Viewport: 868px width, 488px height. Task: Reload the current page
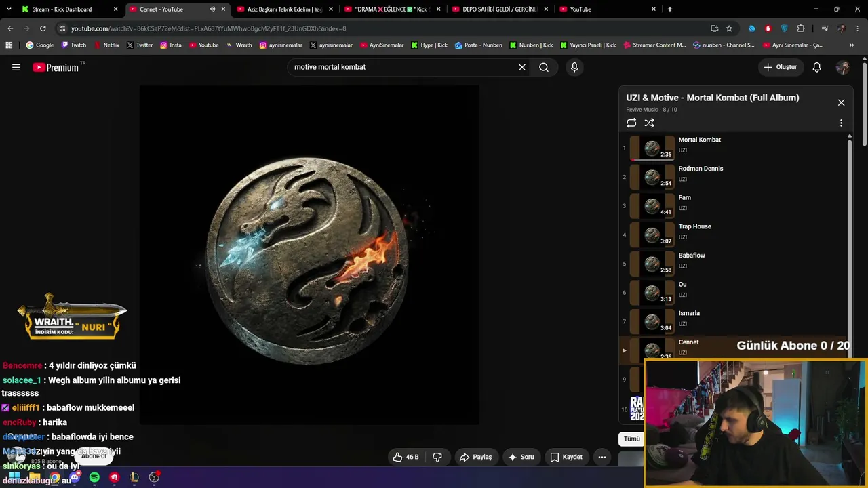tap(43, 28)
